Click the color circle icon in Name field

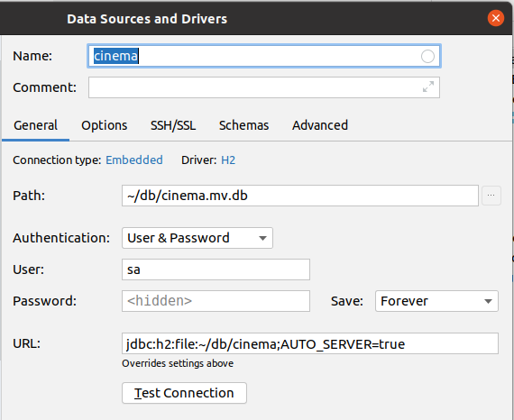point(427,57)
